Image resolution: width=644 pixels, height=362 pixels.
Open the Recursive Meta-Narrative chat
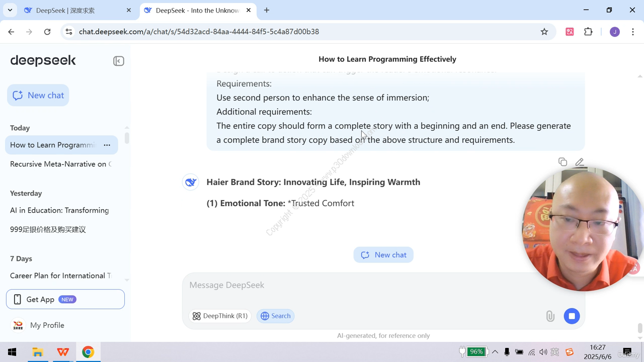(60, 164)
